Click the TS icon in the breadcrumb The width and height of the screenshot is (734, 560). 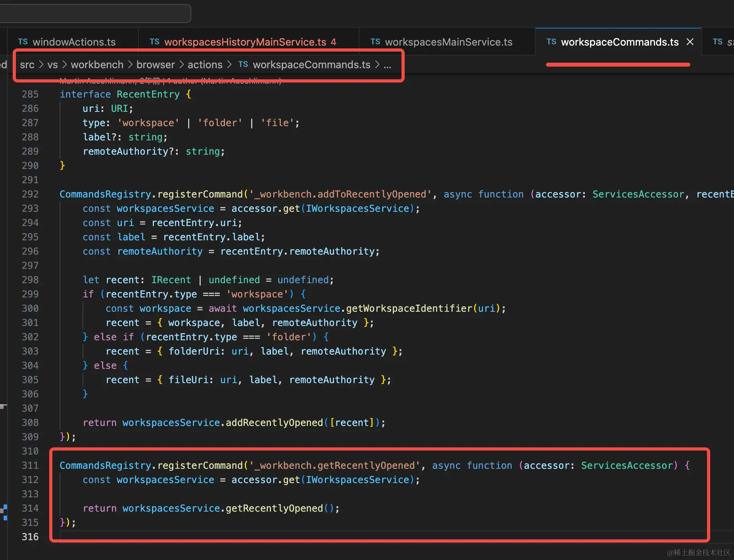[x=243, y=64]
